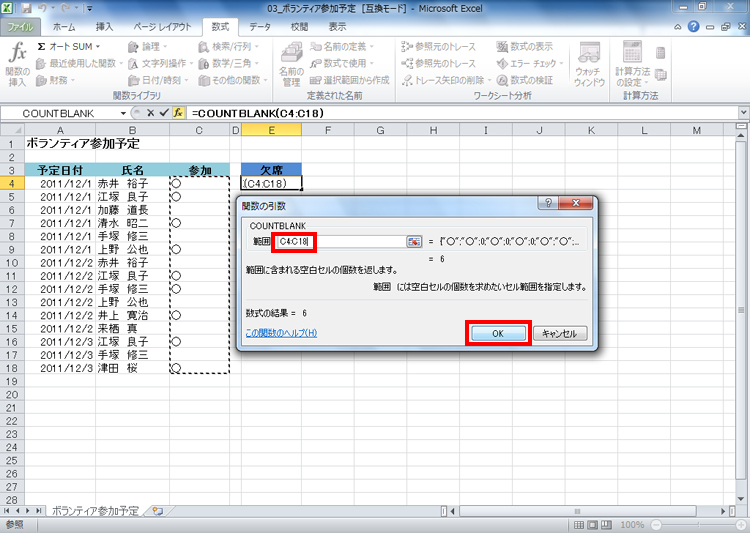Screen dimensions: 750x533
Task: Click the zoom out minus button
Action: [x=656, y=525]
